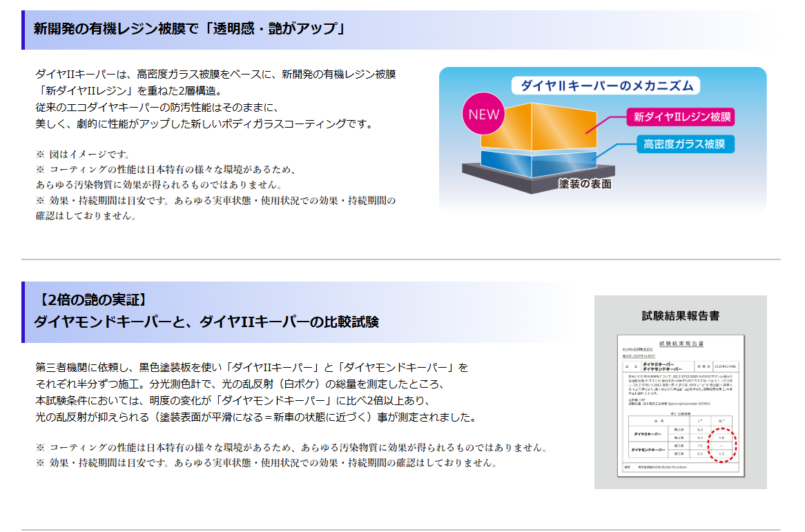The image size is (805, 532).
Task: Click the 試験結果報告書 title above the report
Action: (680, 316)
